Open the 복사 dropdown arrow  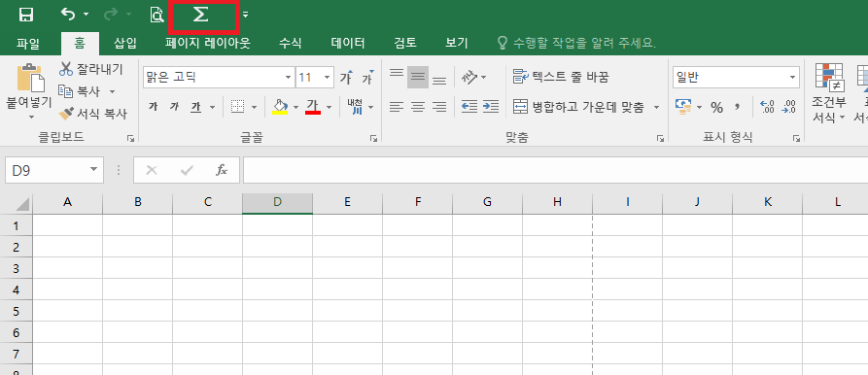click(x=113, y=91)
